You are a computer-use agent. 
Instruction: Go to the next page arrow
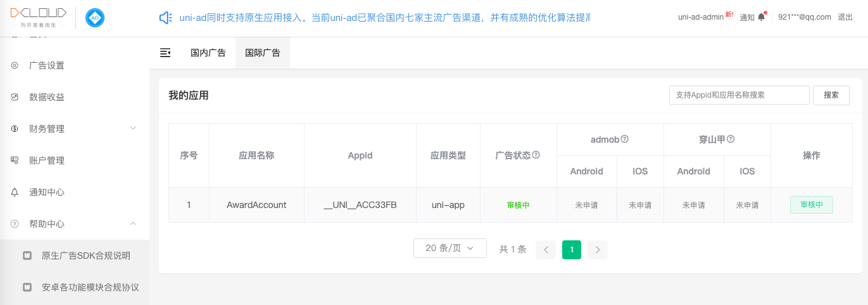point(597,249)
